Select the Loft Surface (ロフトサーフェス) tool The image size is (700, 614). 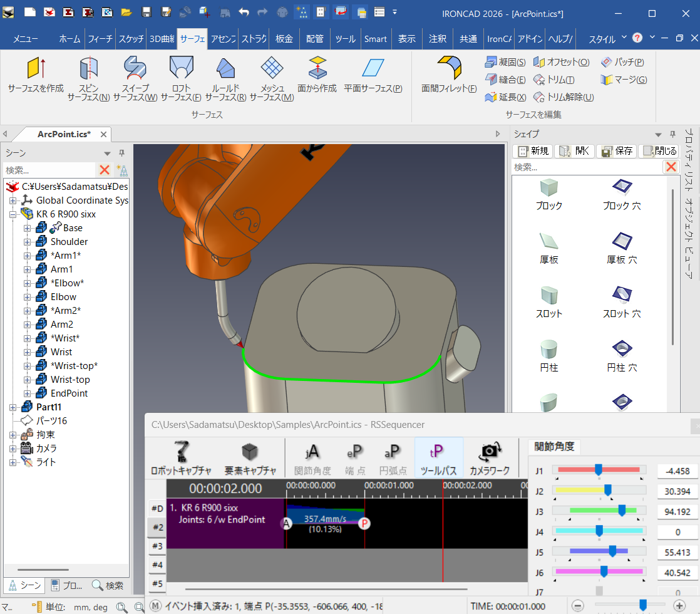click(x=181, y=79)
